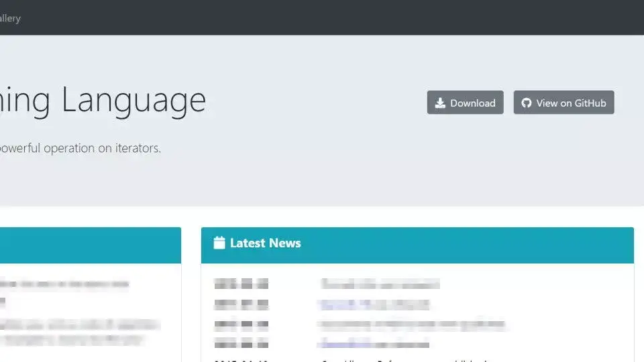644x362 pixels.
Task: Open the Gallery item in the navbar
Action: 9,18
